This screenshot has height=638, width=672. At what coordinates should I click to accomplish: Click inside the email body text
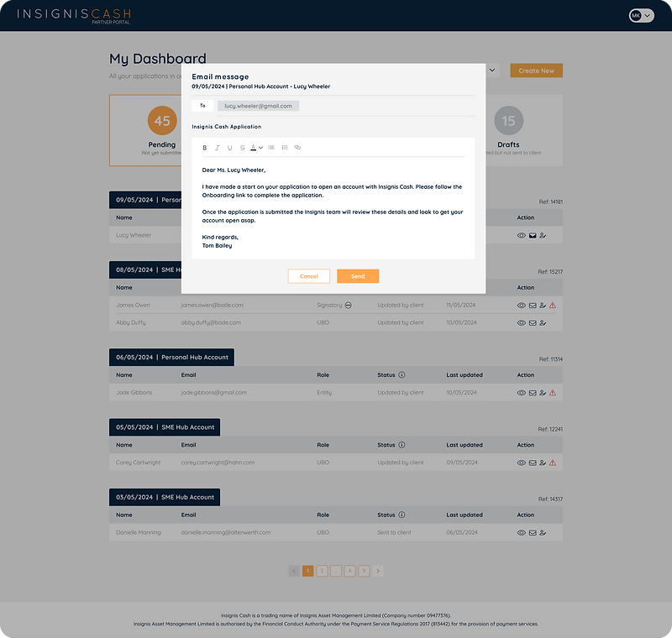pyautogui.click(x=333, y=207)
